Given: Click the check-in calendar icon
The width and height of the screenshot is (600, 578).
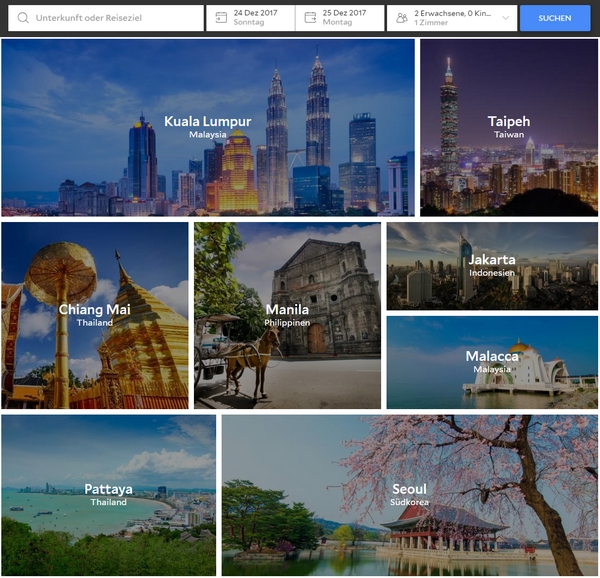Looking at the screenshot, I should (221, 18).
